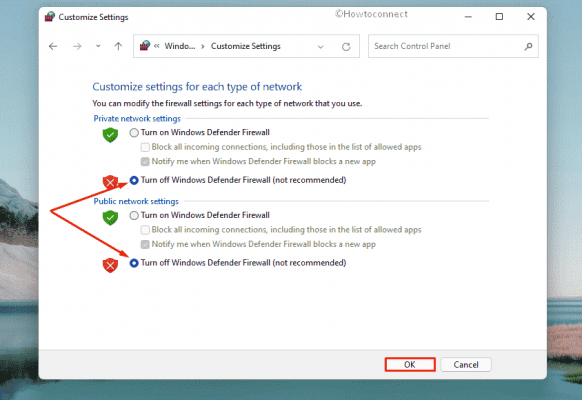Screen dimensions: 582x400
Task: Click the Search Control Panel field
Action: pos(453,46)
